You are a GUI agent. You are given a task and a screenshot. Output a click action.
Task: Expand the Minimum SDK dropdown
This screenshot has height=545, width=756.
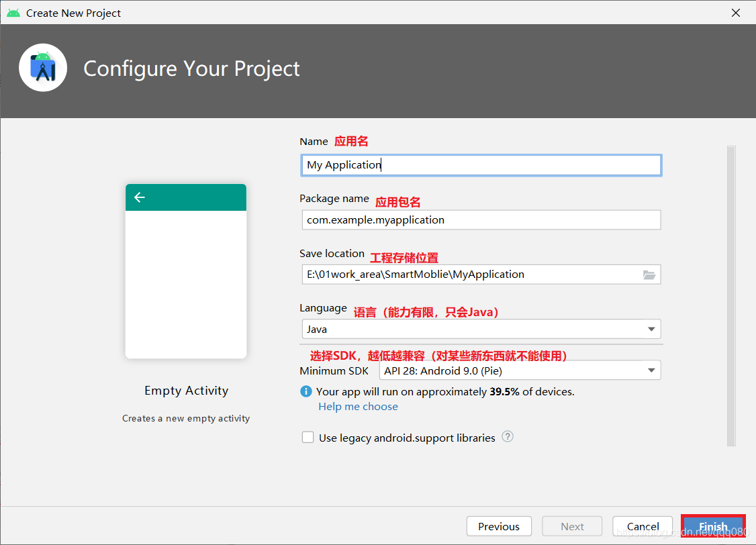click(520, 370)
